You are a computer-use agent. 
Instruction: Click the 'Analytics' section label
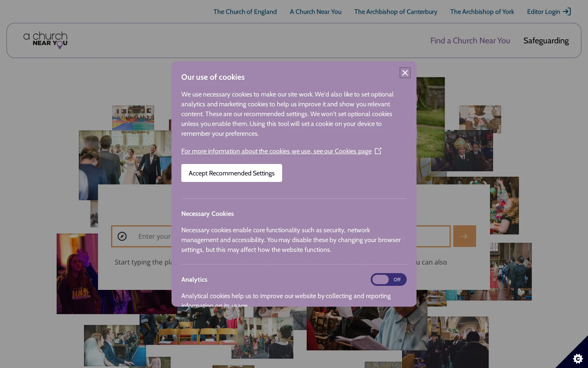(x=194, y=279)
